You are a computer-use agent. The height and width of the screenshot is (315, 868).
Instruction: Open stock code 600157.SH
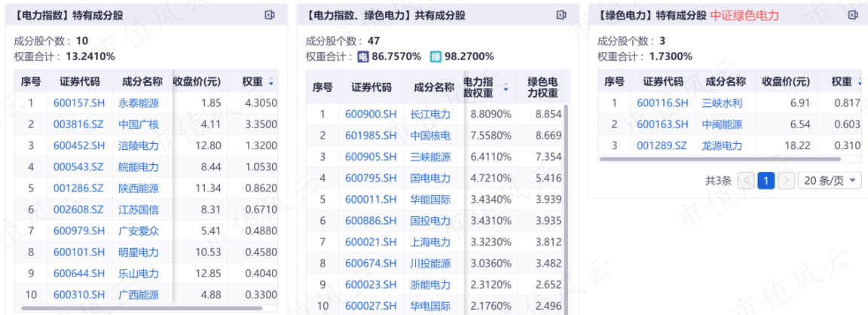click(x=79, y=102)
